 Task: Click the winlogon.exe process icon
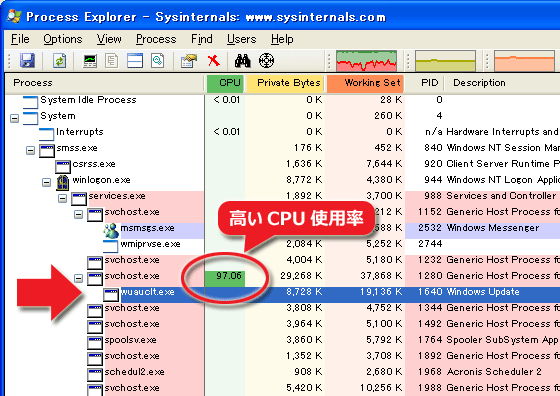coord(63,182)
